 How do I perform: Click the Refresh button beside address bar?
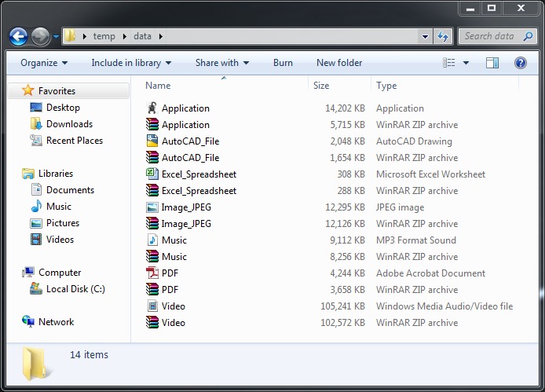tap(443, 36)
